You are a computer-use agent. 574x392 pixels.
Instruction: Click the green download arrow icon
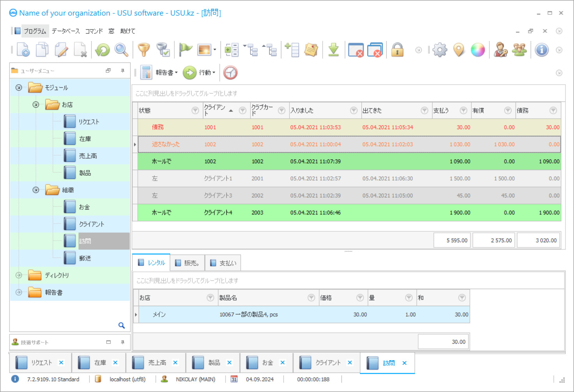[x=333, y=50]
